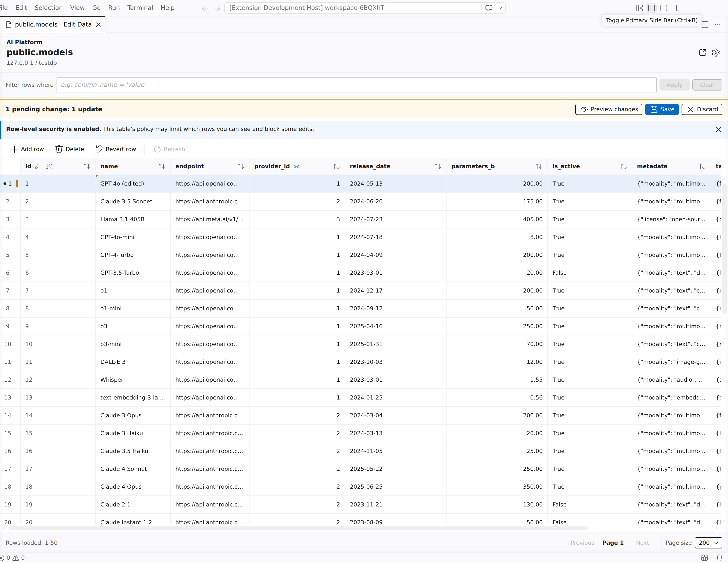Click Add row
Image resolution: width=728 pixels, height=563 pixels.
27,149
